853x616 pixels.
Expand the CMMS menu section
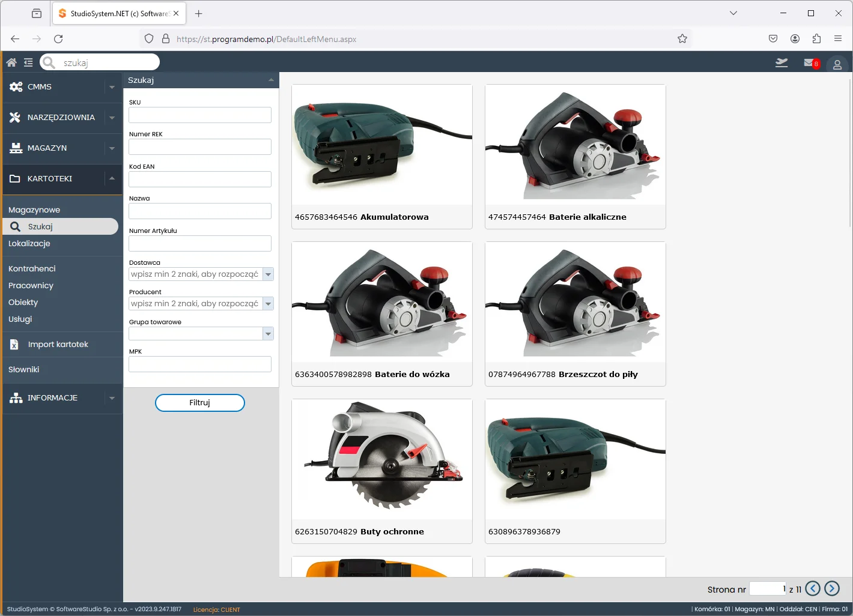pos(112,87)
